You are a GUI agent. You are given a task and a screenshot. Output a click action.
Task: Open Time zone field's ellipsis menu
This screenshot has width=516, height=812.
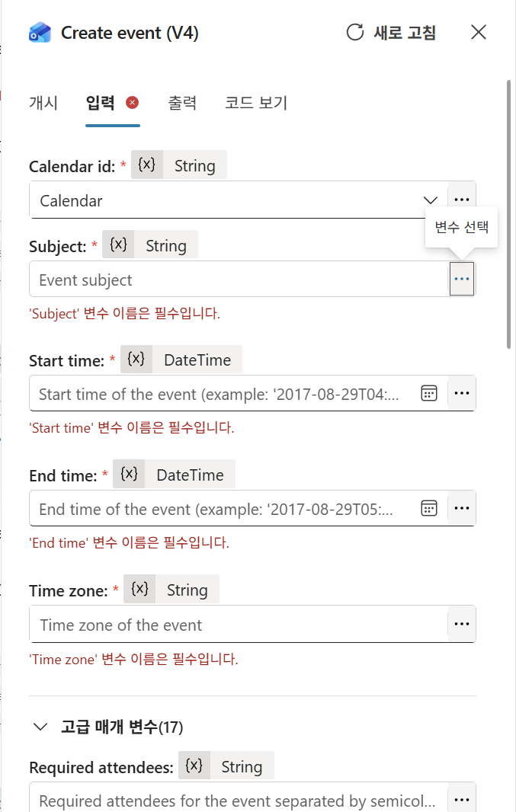tap(462, 624)
